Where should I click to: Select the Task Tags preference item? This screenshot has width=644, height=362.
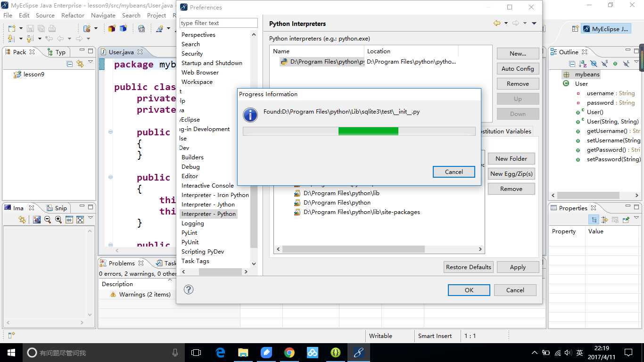(195, 261)
